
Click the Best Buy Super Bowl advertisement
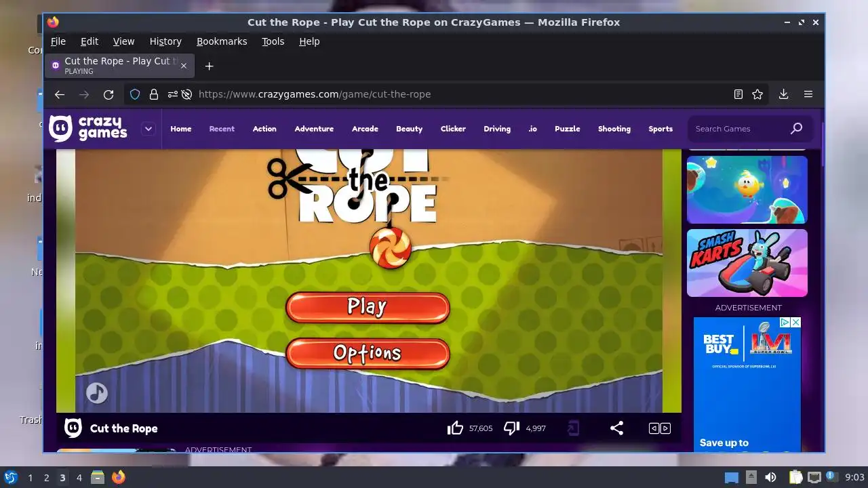click(747, 385)
